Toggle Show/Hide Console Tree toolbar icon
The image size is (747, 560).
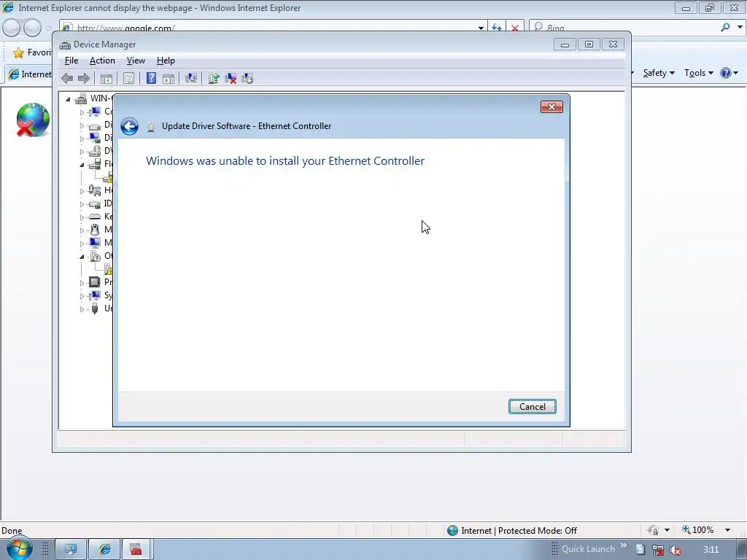(107, 79)
